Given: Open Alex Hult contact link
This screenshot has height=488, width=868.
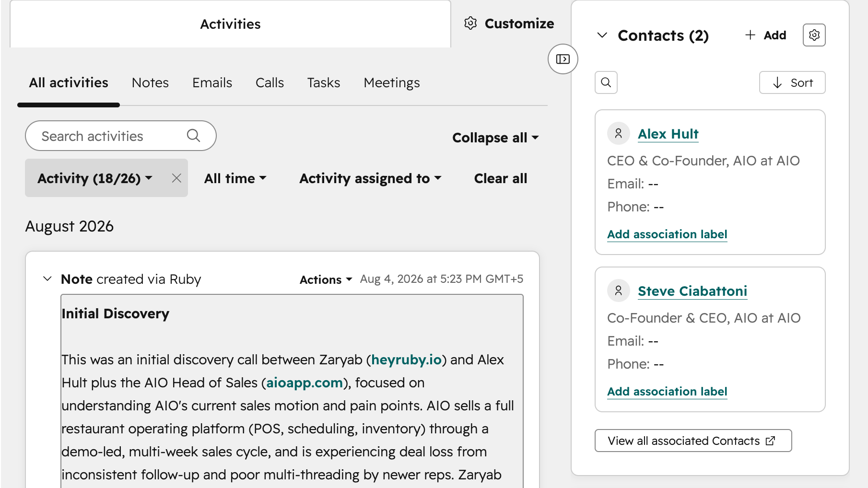Looking at the screenshot, I should click(x=668, y=134).
